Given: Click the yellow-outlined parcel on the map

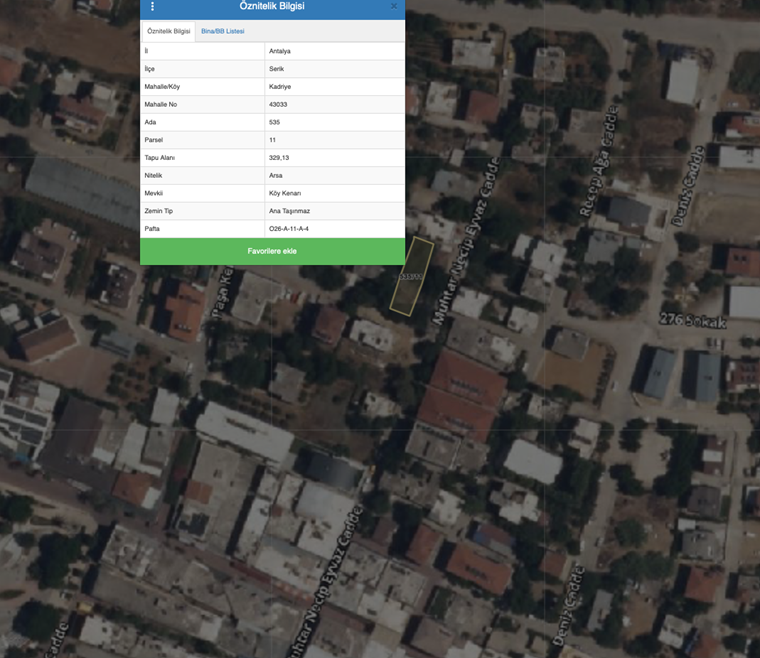Looking at the screenshot, I should point(410,278).
